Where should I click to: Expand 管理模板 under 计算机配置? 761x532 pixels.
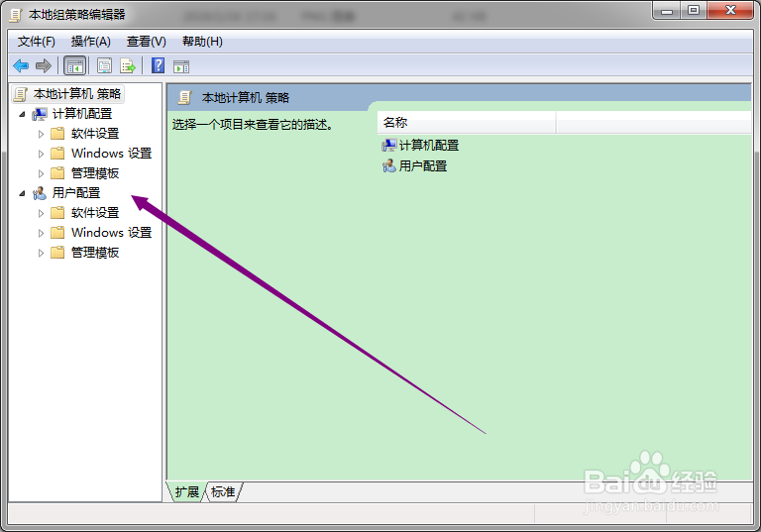[41, 173]
